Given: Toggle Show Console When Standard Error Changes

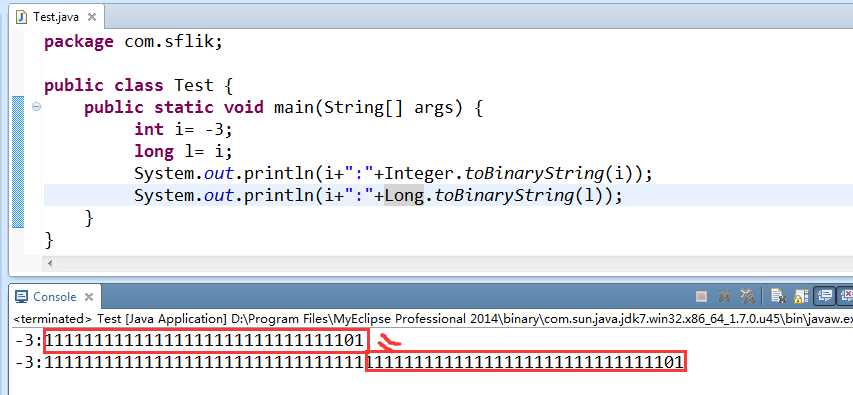Looking at the screenshot, I should pos(846,297).
